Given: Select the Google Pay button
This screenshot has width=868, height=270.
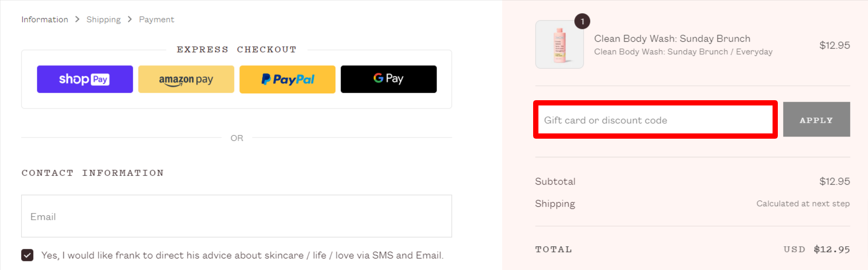Looking at the screenshot, I should (x=389, y=79).
